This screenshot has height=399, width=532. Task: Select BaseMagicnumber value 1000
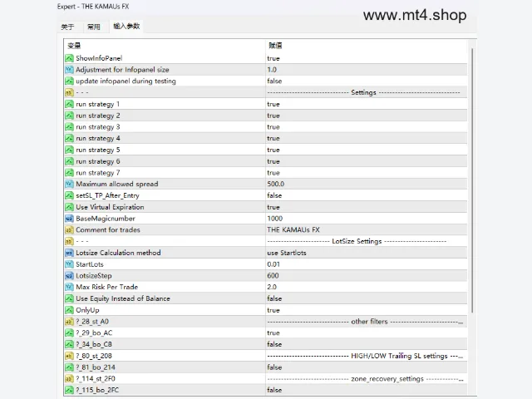coord(275,219)
